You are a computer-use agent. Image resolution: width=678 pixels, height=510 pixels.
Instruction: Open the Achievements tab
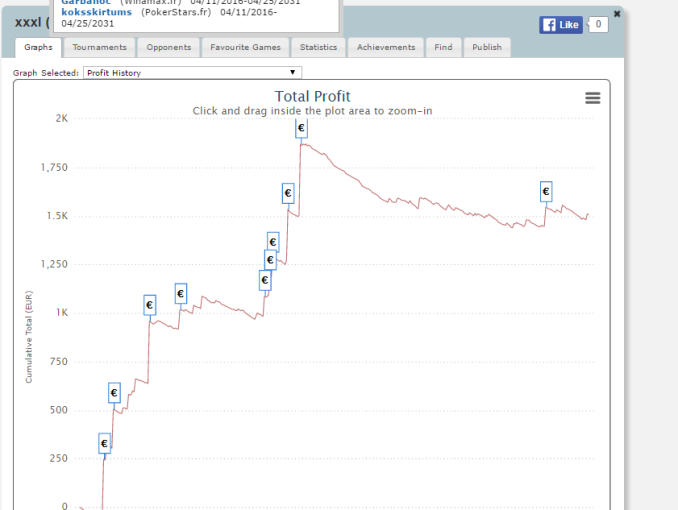[x=386, y=47]
